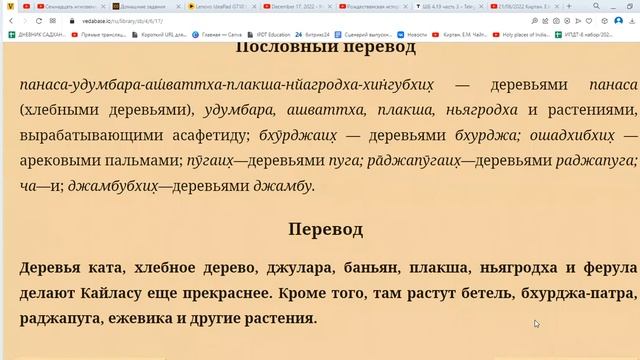Close the 21/06/2022 Киртан tab

[x=556, y=7]
